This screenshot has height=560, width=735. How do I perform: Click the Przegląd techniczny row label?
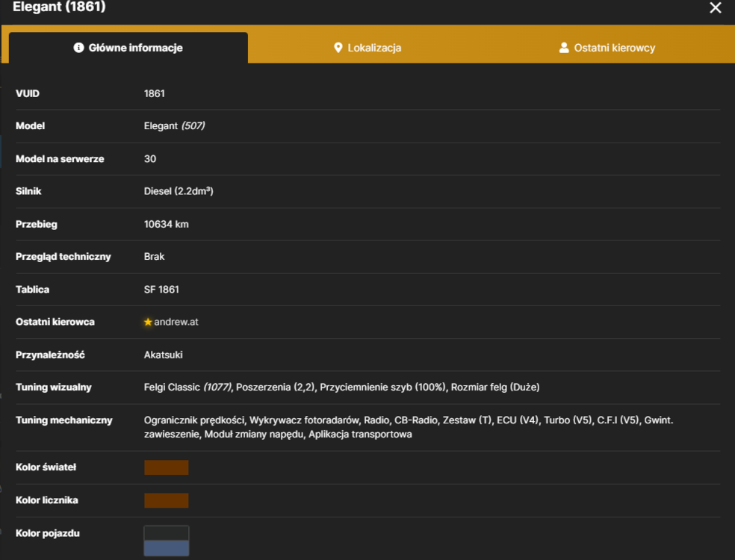tap(63, 257)
